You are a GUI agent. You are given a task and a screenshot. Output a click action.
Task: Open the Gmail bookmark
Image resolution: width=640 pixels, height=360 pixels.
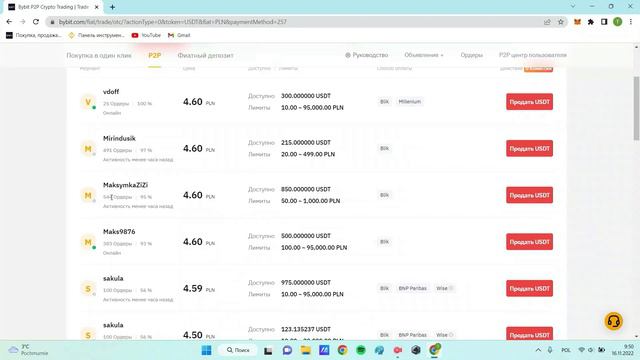(179, 35)
